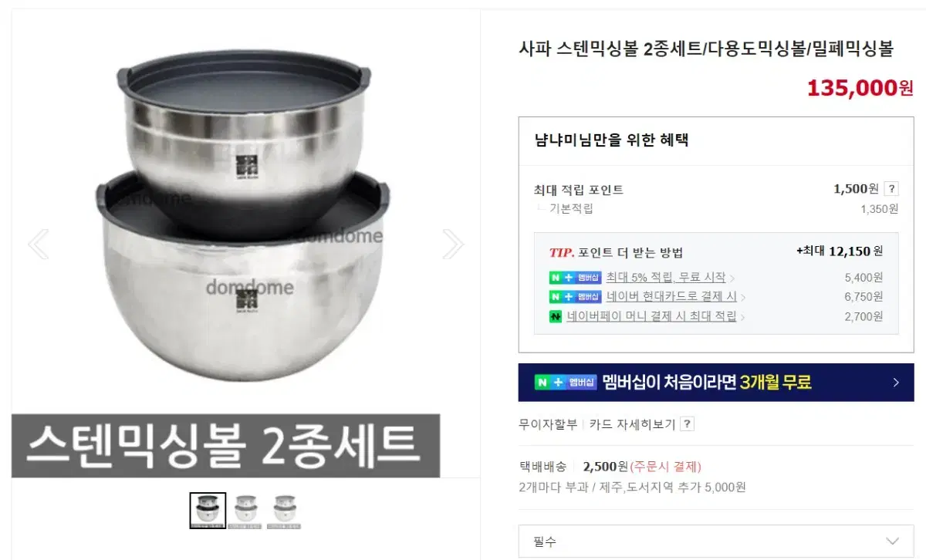This screenshot has height=560, width=926.
Task: Click the 멤버십이 처음이라면 3개월 무료 banner
Action: pyautogui.click(x=716, y=383)
